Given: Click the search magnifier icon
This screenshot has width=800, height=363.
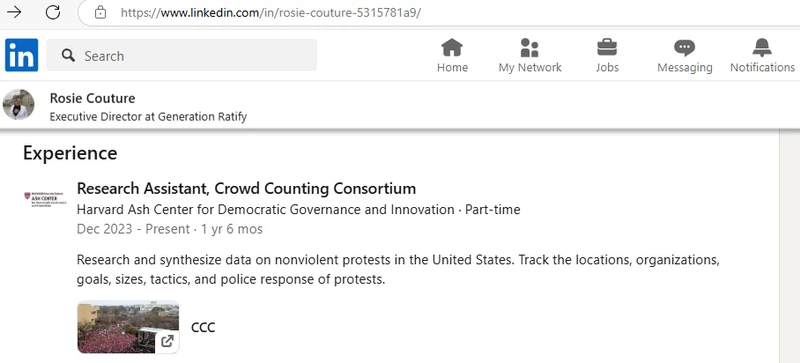Looking at the screenshot, I should (68, 55).
